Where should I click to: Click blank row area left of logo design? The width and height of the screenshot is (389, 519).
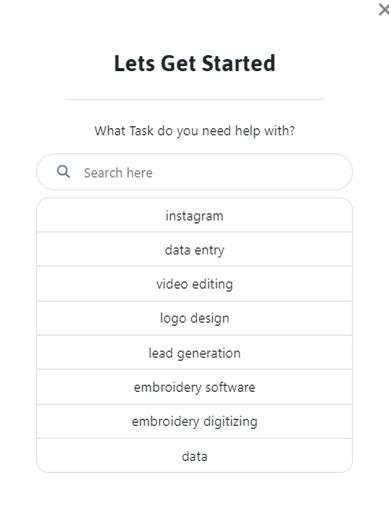(98, 318)
